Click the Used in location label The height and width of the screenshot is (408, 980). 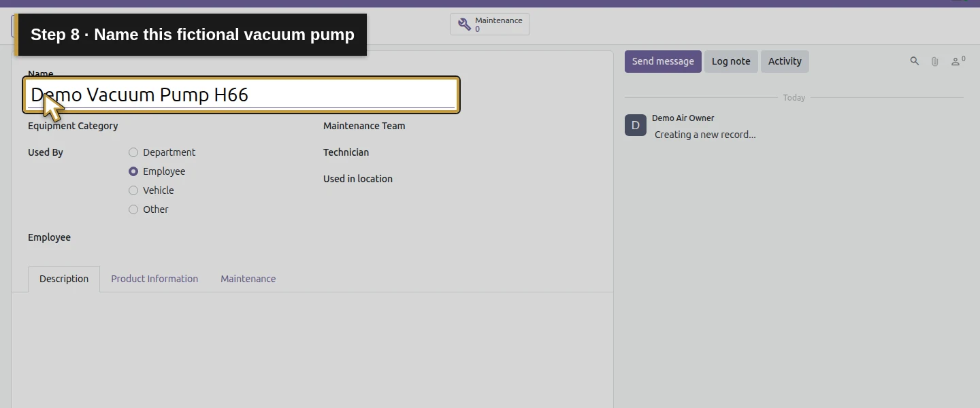pyautogui.click(x=358, y=179)
